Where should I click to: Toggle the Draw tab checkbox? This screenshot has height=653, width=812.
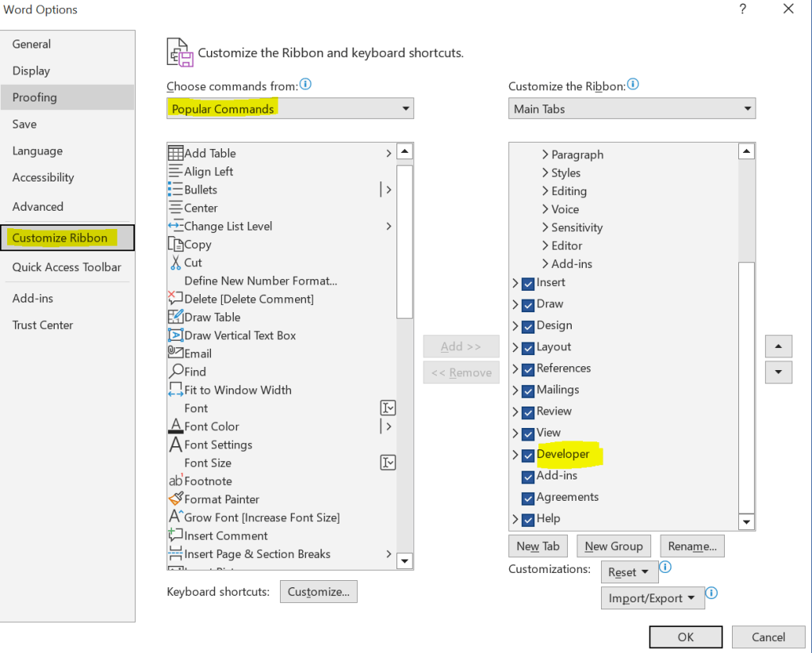click(528, 304)
